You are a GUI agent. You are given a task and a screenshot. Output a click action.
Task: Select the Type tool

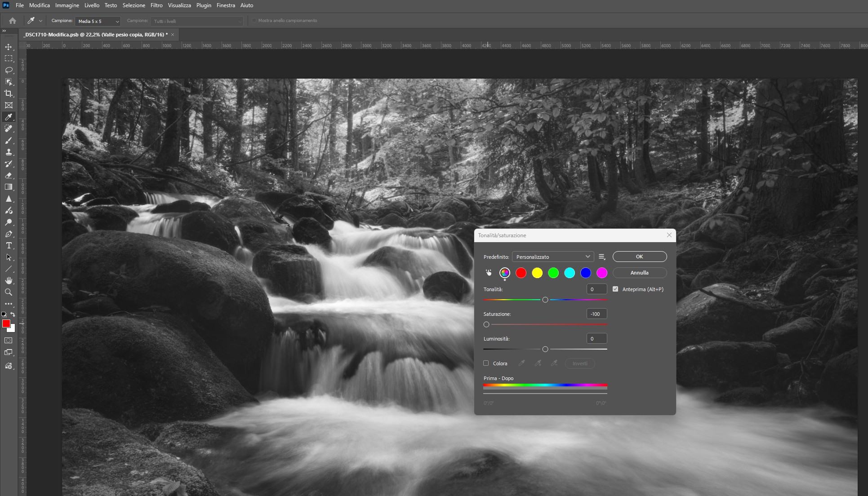(9, 245)
